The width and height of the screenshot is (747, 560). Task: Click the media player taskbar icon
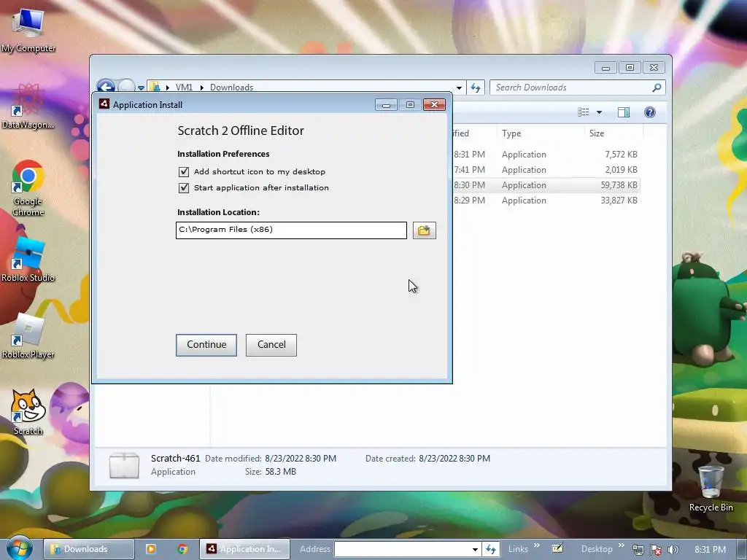(150, 549)
